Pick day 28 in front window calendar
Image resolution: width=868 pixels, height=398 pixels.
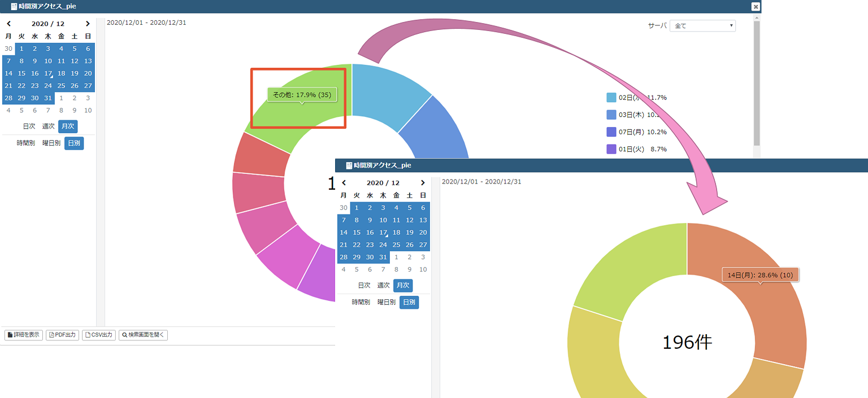pyautogui.click(x=344, y=257)
